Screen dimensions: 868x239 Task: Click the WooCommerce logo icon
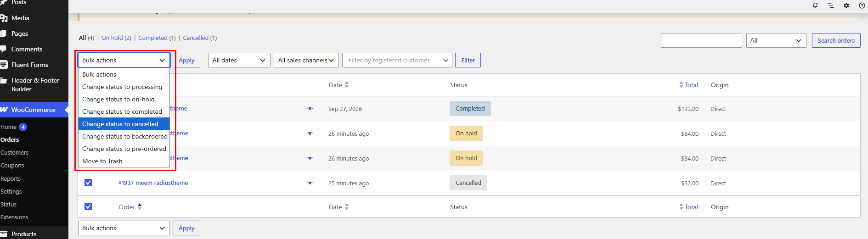4,110
